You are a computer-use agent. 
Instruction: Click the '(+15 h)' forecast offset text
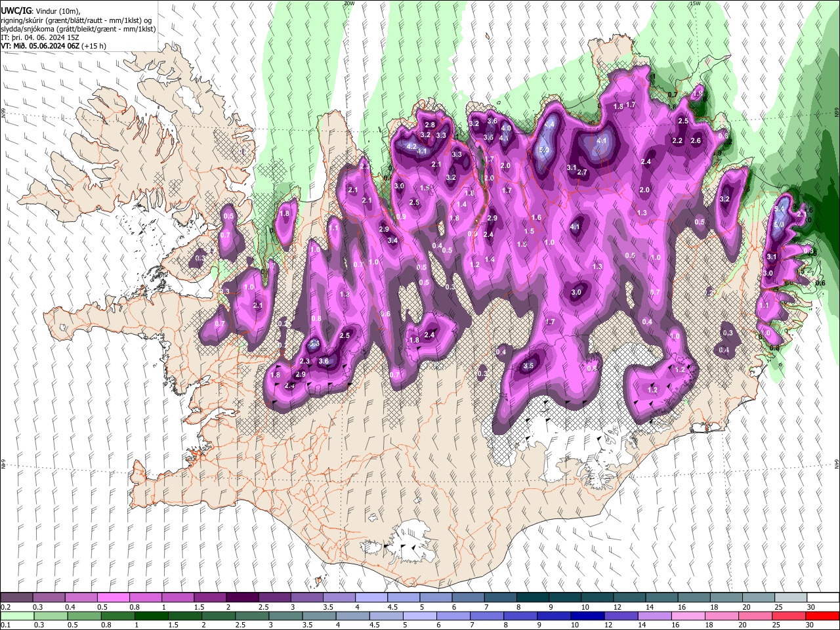(x=94, y=46)
